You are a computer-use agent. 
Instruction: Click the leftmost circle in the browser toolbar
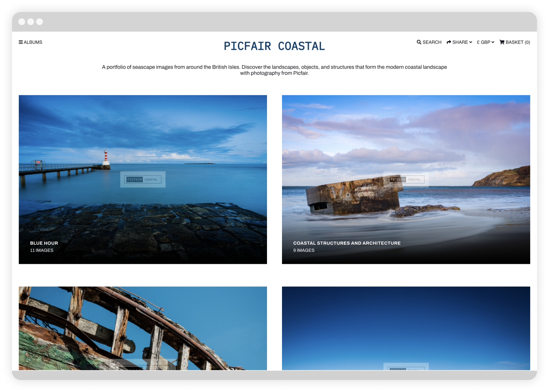coord(22,21)
